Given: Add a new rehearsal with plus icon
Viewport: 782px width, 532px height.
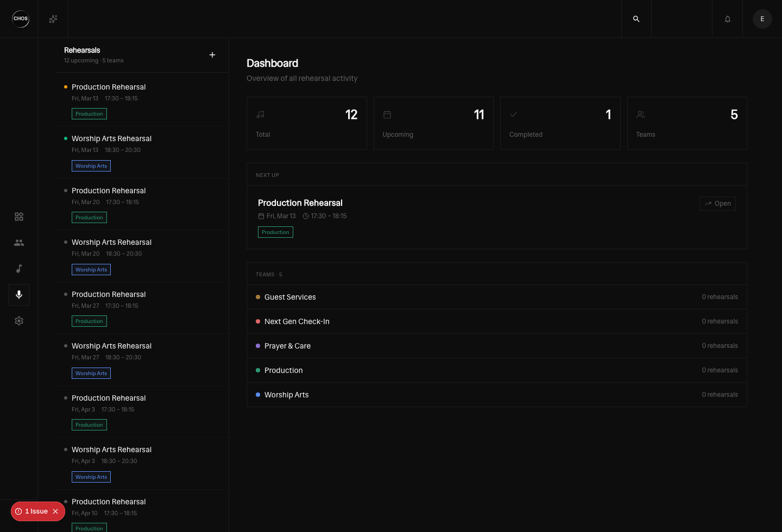Looking at the screenshot, I should 212,55.
